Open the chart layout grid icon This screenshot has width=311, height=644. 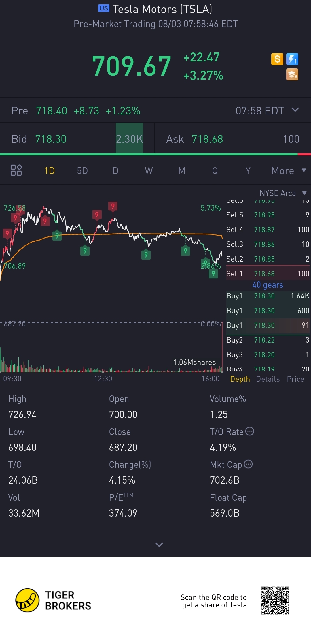pyautogui.click(x=16, y=170)
